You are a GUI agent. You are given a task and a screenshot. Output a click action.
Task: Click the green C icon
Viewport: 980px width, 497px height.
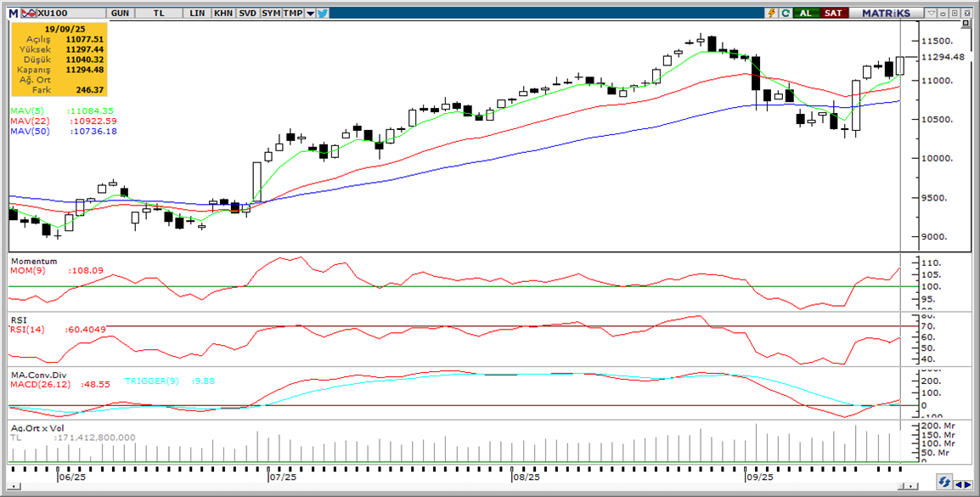pos(786,14)
